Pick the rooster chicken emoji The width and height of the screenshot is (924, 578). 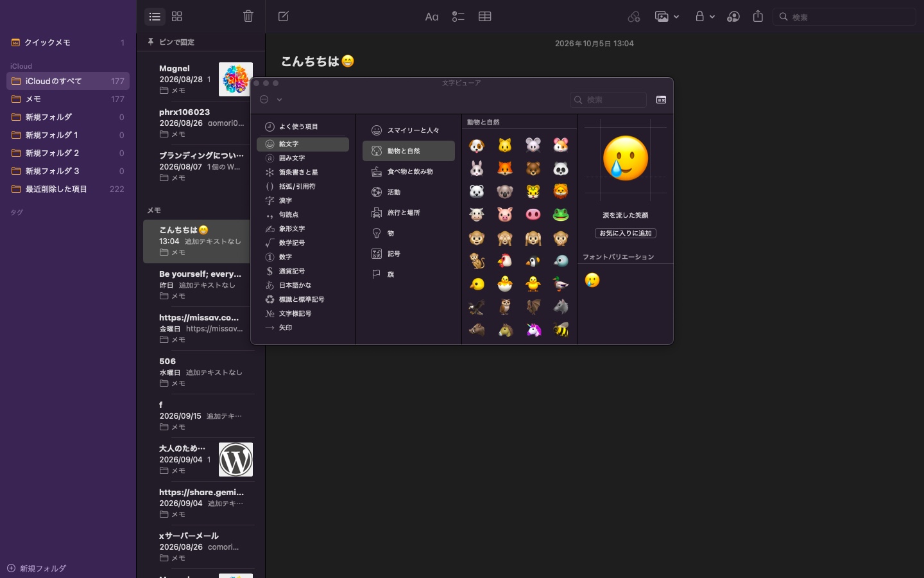pos(505,261)
